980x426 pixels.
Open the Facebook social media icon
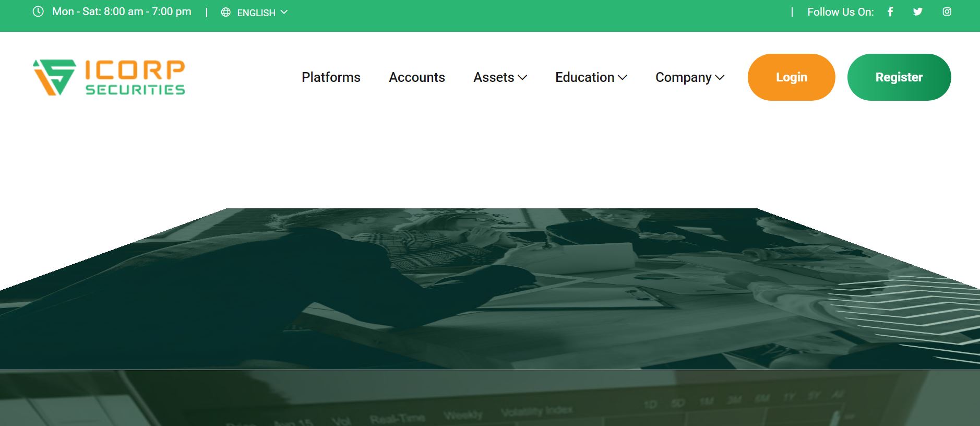point(890,11)
